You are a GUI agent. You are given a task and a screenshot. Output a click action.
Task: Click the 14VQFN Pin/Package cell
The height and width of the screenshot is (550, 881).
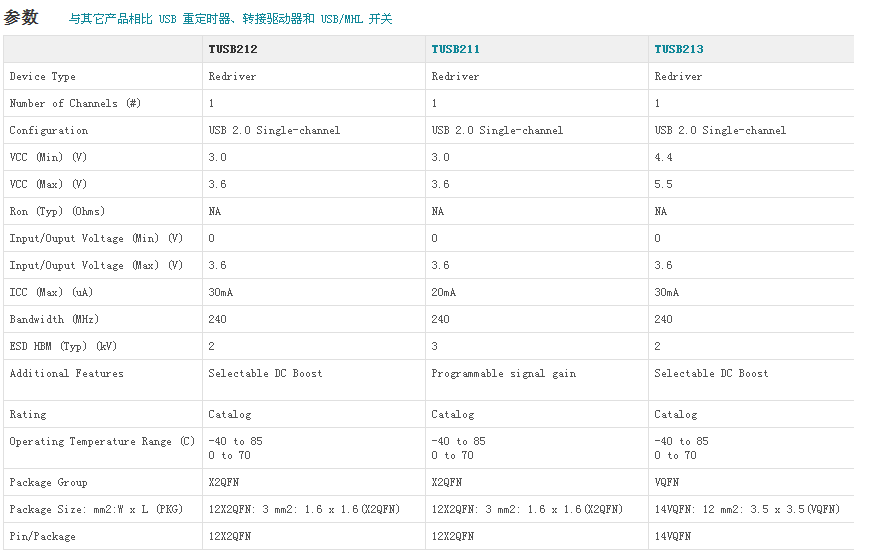[673, 536]
